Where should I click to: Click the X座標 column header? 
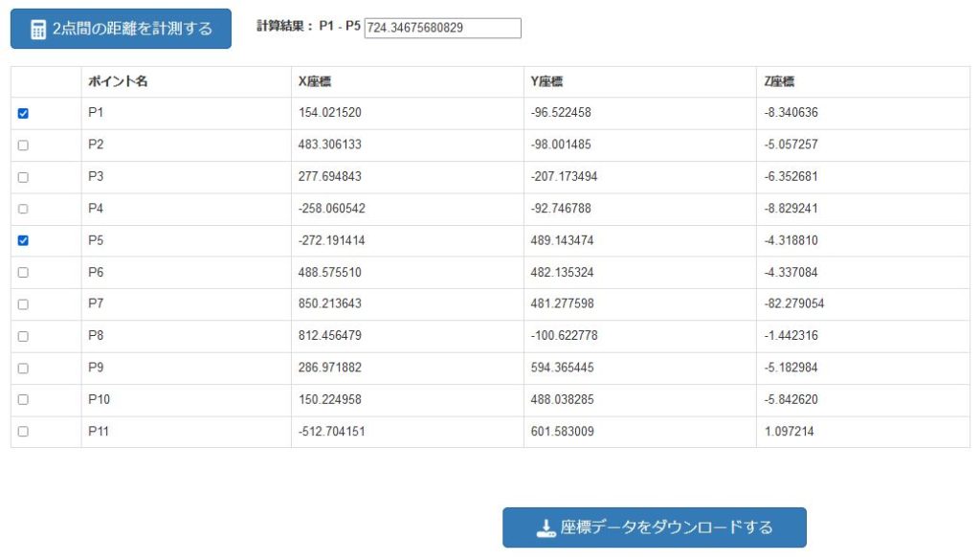point(314,81)
